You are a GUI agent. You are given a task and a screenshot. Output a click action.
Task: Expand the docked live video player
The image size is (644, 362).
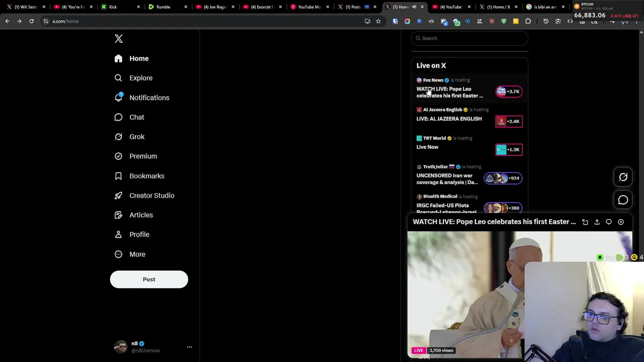point(585,222)
